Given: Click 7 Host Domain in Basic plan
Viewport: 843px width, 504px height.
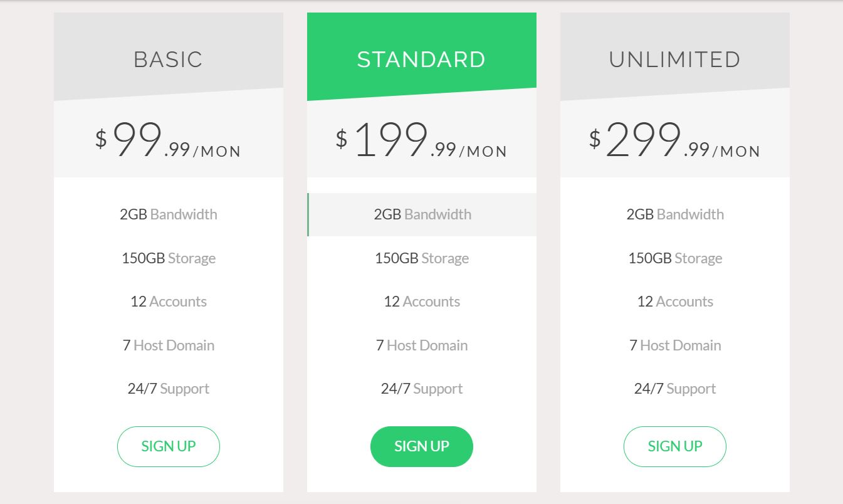Looking at the screenshot, I should coord(169,345).
